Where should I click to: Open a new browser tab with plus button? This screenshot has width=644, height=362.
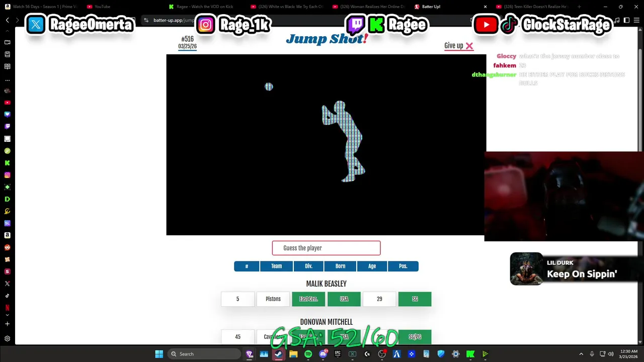(579, 7)
